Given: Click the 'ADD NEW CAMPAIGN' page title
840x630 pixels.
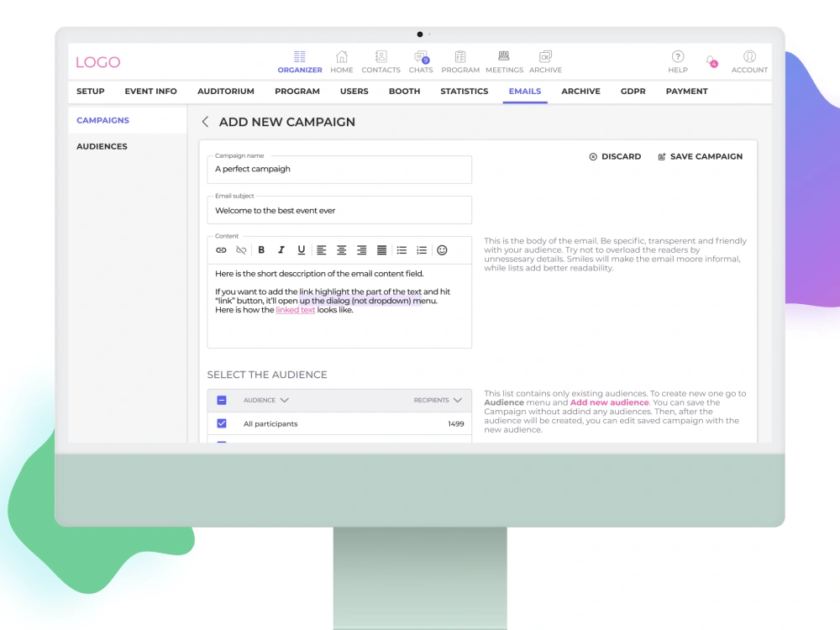Looking at the screenshot, I should [x=287, y=122].
